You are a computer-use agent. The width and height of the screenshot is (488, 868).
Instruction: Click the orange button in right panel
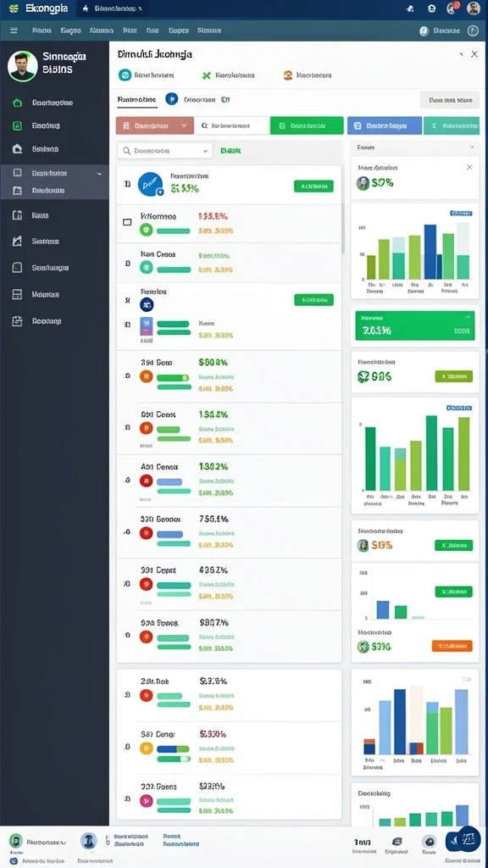tap(452, 645)
